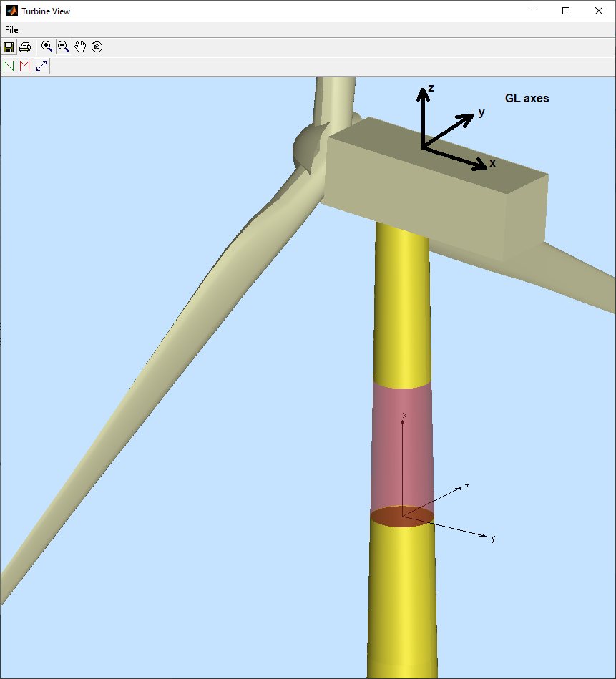Click the green N toolbar icon

[9, 67]
